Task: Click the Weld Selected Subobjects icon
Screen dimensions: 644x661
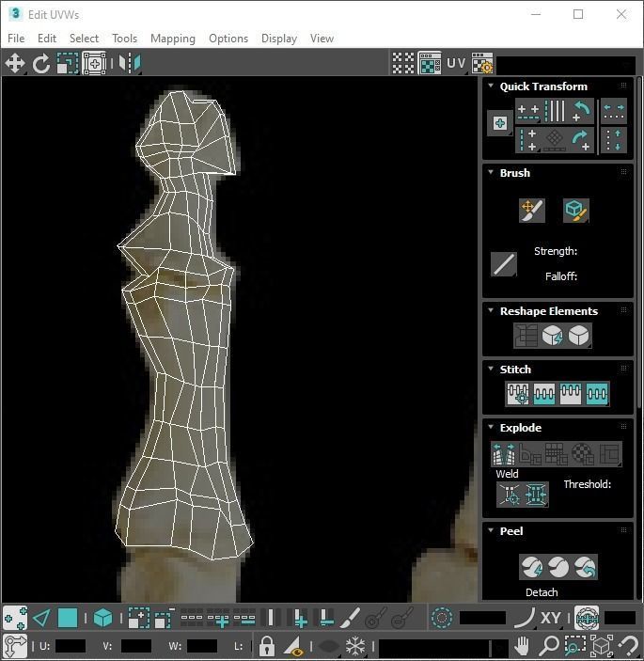Action: [x=536, y=494]
